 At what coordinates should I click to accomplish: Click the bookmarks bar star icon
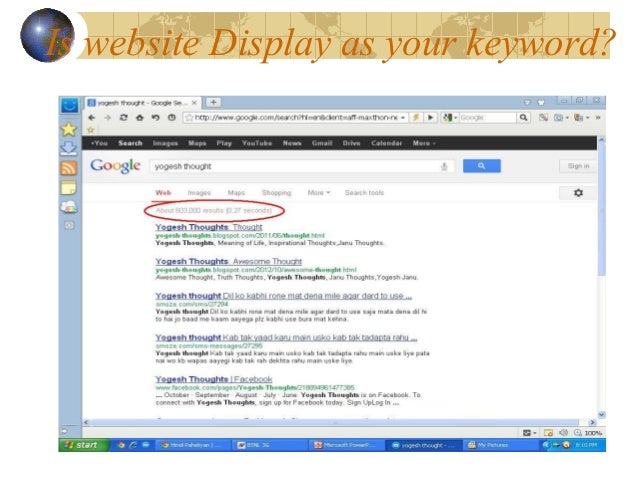coord(91,130)
